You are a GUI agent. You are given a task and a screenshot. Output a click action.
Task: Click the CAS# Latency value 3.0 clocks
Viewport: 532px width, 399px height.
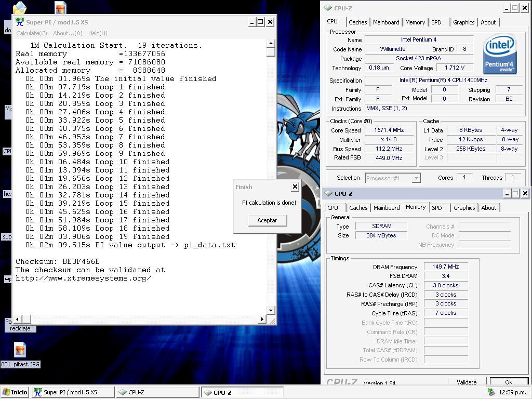pos(446,285)
